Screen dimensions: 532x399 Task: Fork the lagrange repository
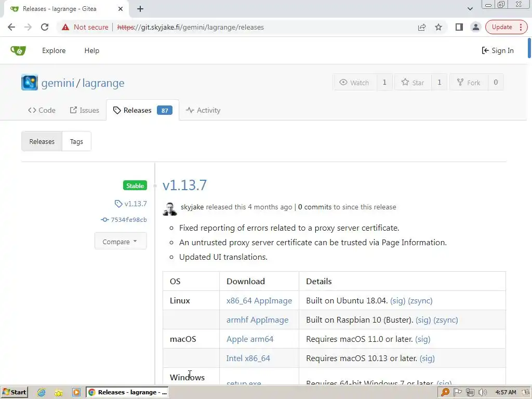coord(469,83)
